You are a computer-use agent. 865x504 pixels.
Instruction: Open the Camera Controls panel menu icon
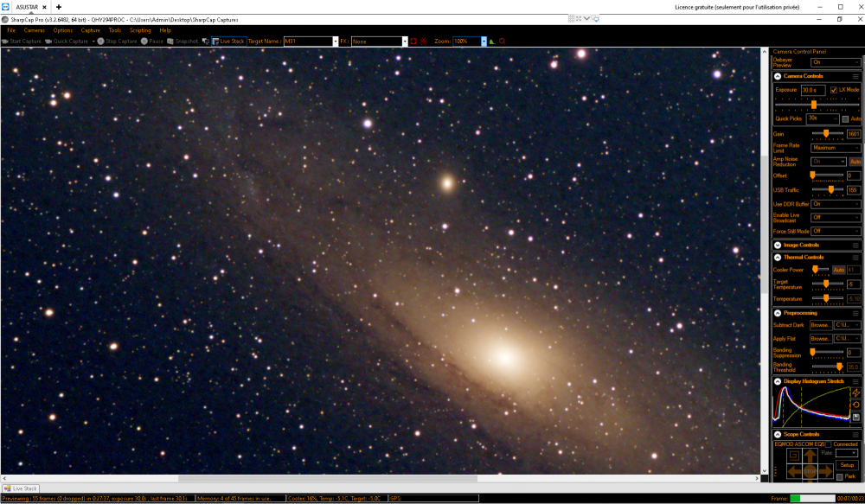pos(855,77)
